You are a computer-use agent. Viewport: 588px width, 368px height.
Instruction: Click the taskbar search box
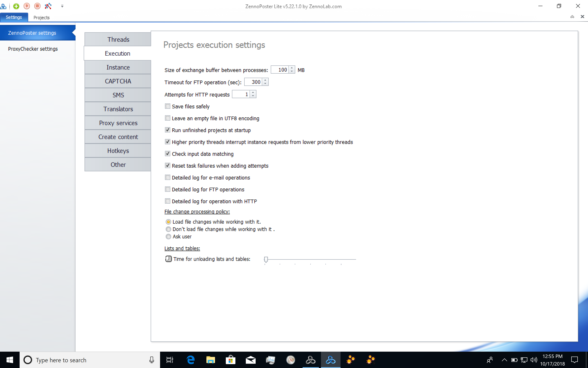click(90, 360)
